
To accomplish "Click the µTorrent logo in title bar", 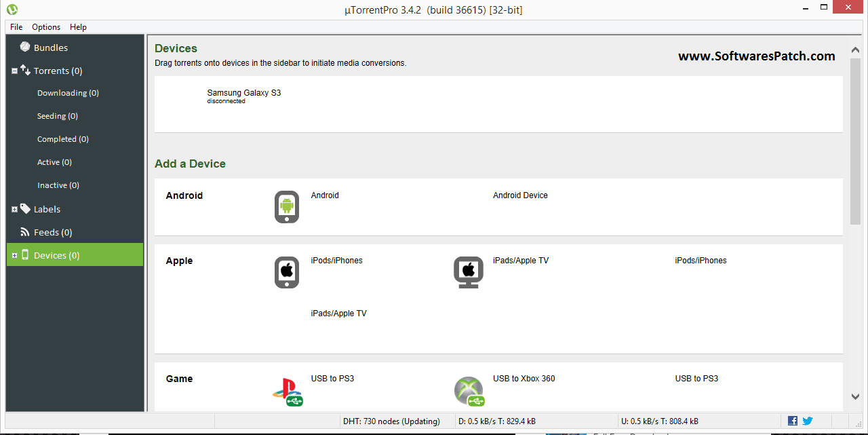I will point(12,10).
